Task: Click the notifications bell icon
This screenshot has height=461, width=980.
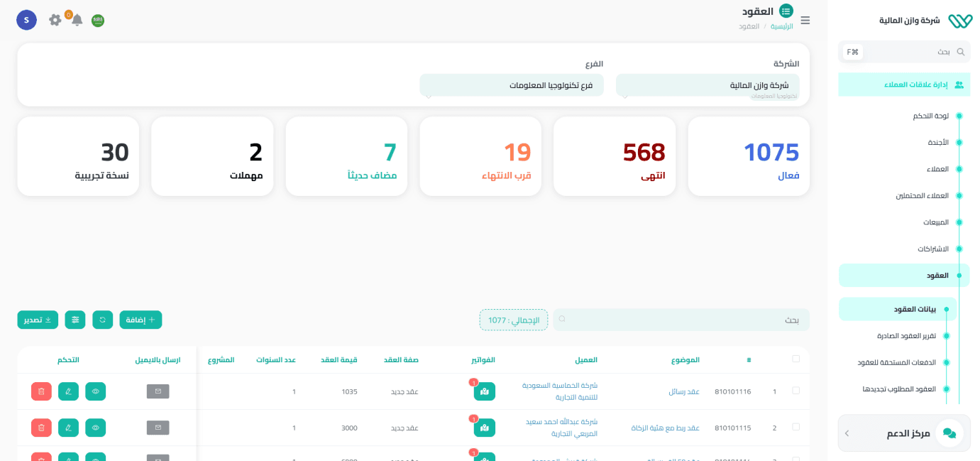Action: pos(77,20)
